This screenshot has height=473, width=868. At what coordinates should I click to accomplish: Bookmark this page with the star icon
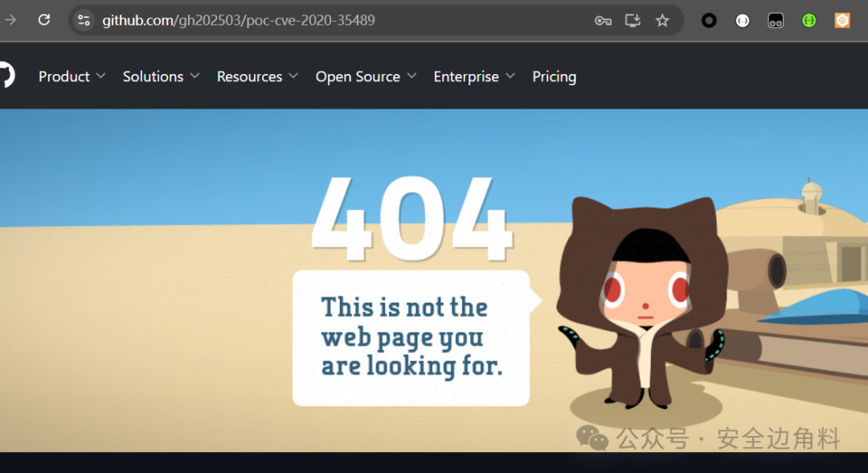(x=662, y=20)
